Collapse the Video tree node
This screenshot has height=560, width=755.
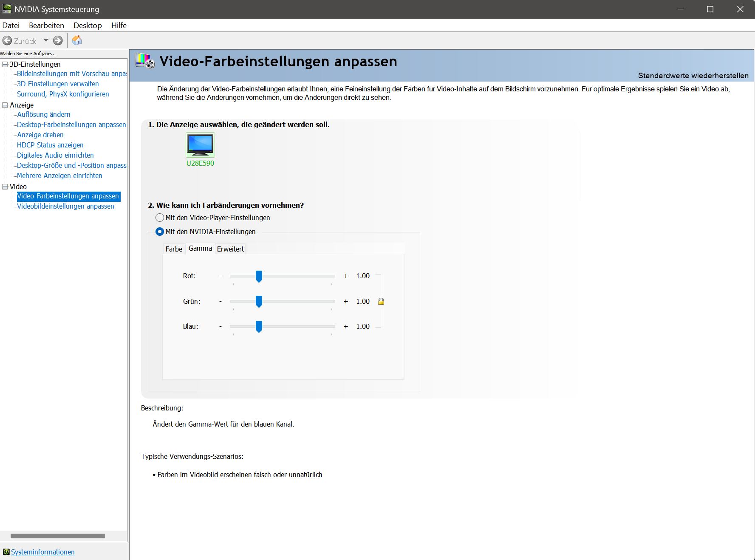pos(5,187)
